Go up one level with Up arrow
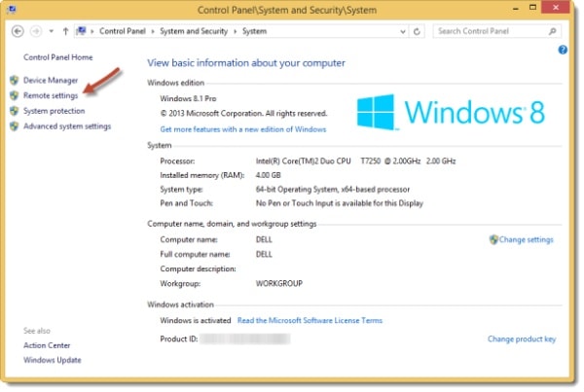 tap(65, 31)
